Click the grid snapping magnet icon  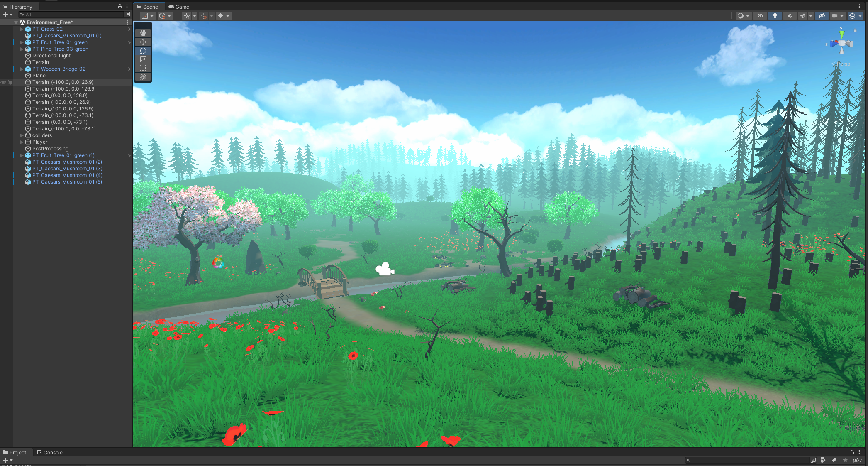point(204,16)
